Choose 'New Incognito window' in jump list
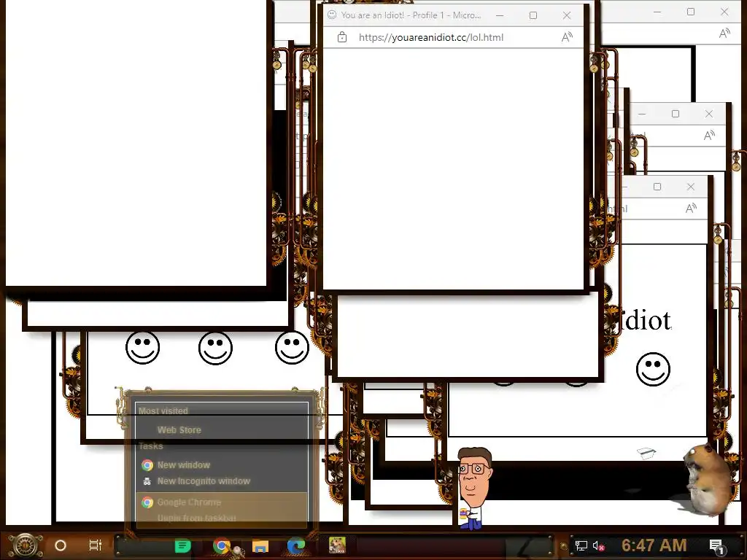This screenshot has height=560, width=747. 222,481
